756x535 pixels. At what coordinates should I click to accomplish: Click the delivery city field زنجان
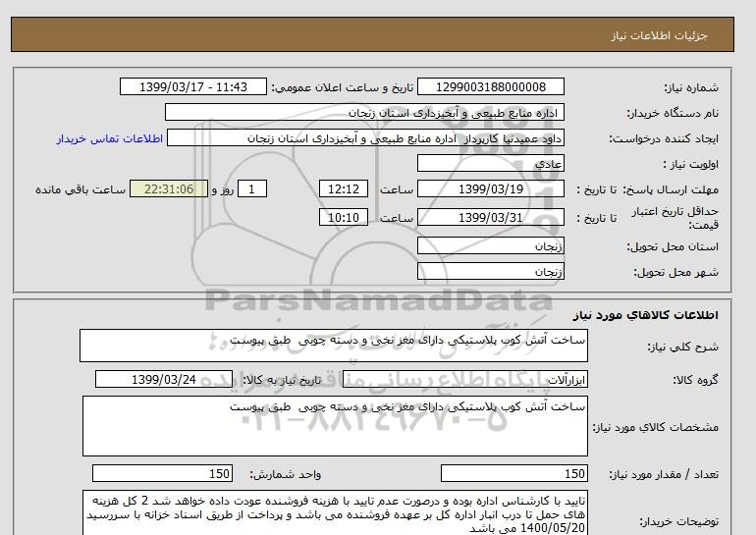click(490, 271)
